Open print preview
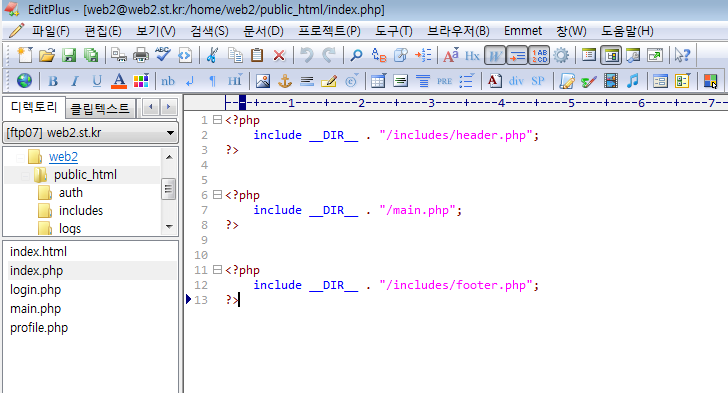Viewport: 728px width, 393px height. tap(119, 55)
